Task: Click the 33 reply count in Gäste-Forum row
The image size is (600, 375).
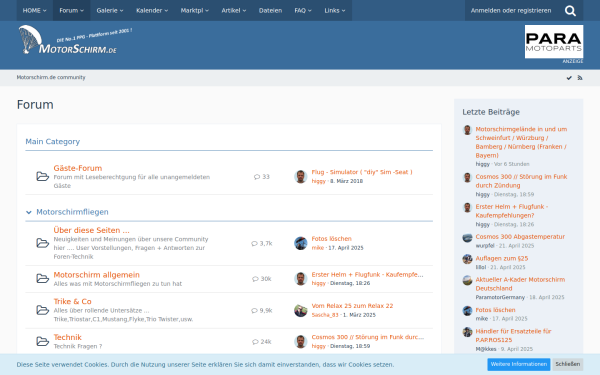Action: tap(262, 177)
